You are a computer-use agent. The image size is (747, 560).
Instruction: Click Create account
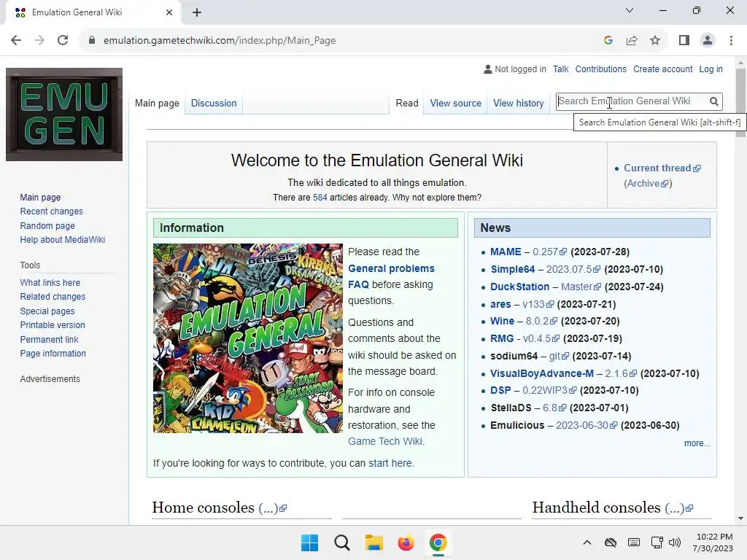coord(662,69)
